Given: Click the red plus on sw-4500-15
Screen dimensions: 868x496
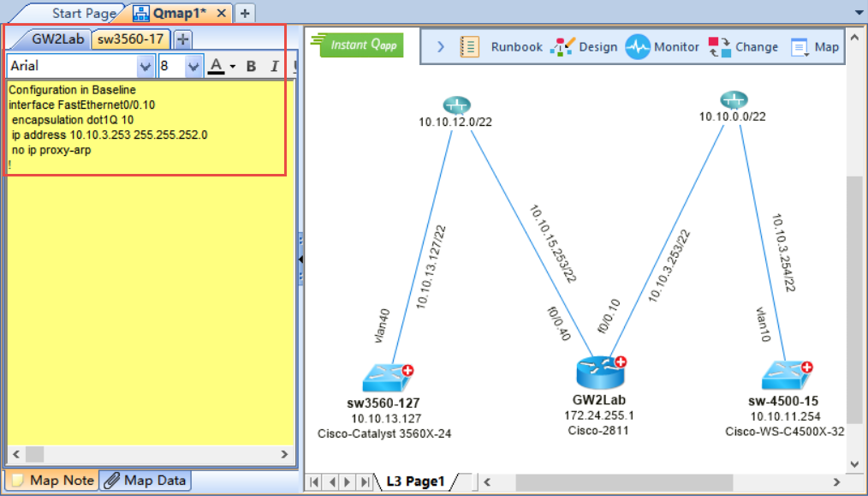Looking at the screenshot, I should (x=806, y=367).
